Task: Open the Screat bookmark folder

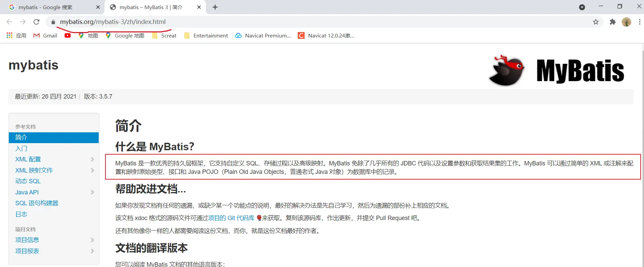Action: tap(164, 35)
